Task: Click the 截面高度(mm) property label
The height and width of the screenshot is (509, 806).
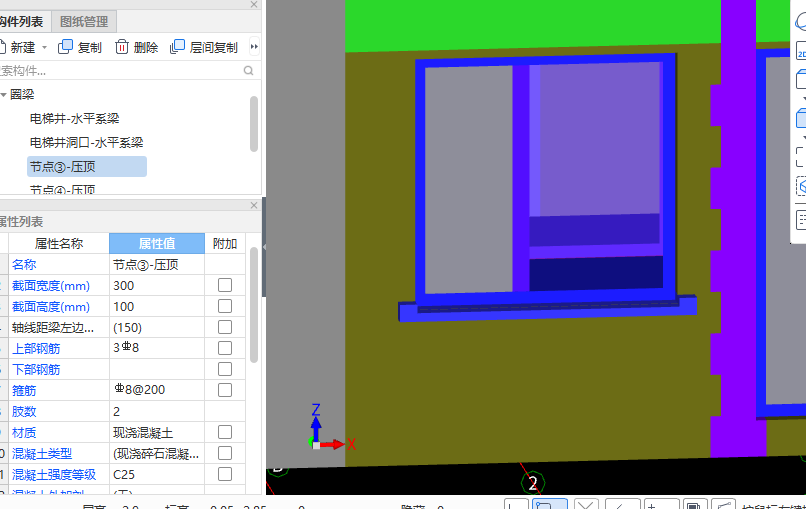Action: (51, 307)
